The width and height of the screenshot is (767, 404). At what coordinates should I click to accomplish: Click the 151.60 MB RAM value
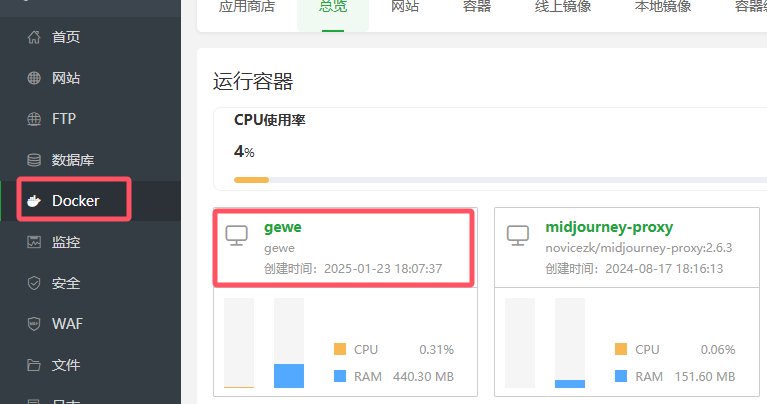pos(705,377)
